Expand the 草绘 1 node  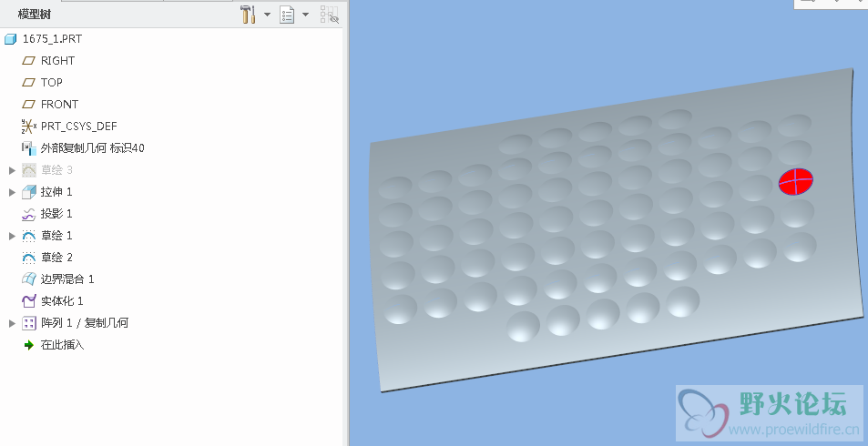tap(12, 236)
